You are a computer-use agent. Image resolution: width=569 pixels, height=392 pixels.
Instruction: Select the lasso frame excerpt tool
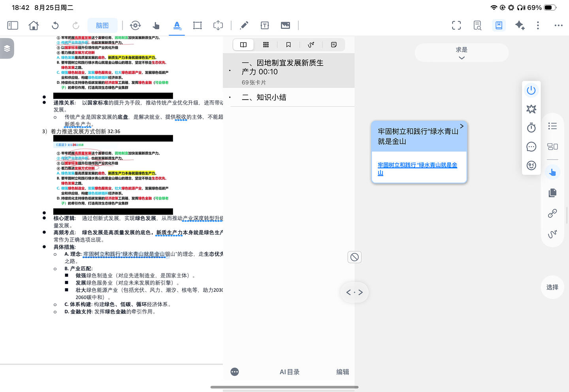click(x=218, y=25)
